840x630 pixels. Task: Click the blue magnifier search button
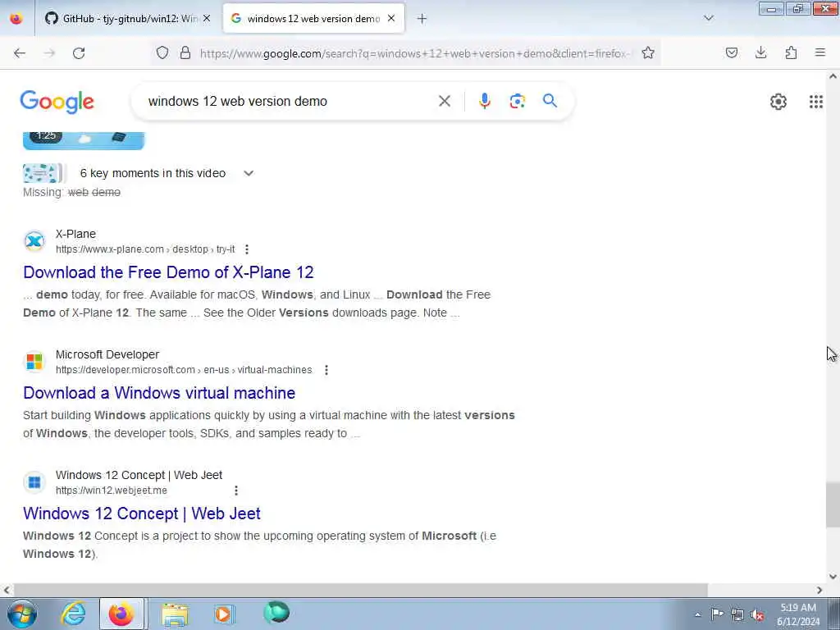click(x=550, y=100)
